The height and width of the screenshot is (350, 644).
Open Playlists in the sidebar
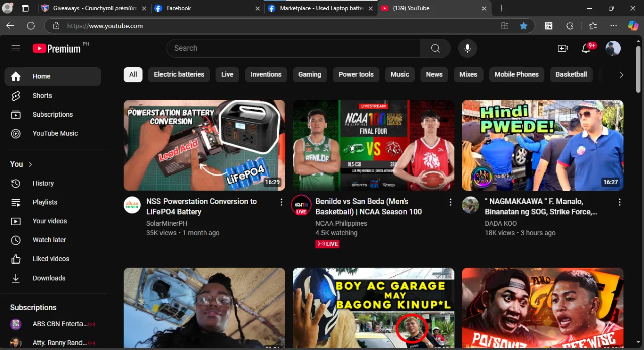52,202
